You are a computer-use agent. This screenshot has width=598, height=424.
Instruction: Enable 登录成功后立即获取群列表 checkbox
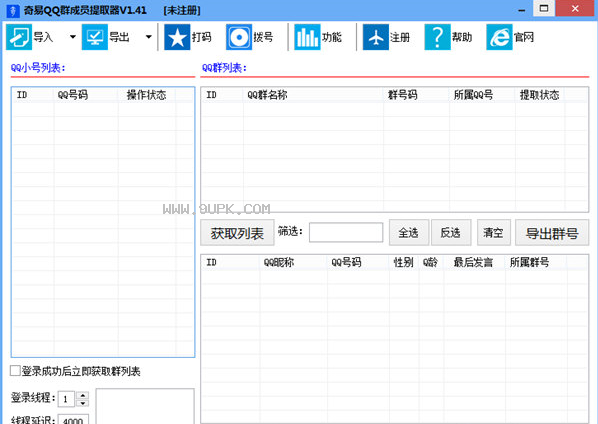(x=15, y=371)
